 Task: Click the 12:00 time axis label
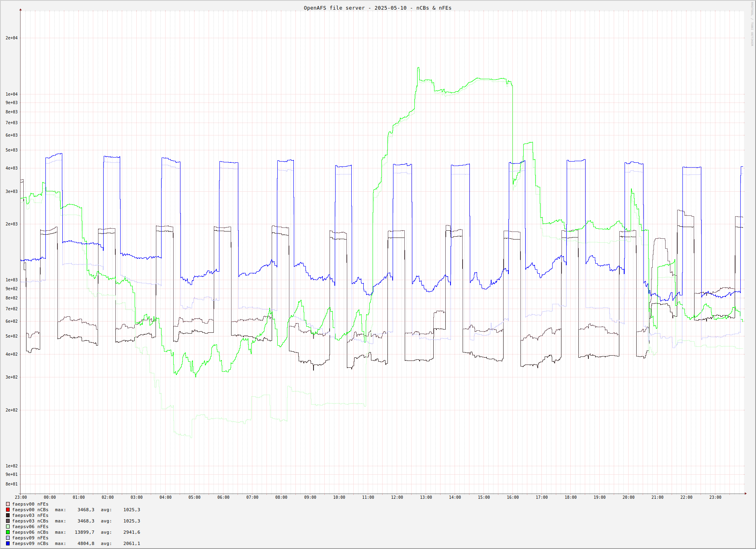pos(397,498)
